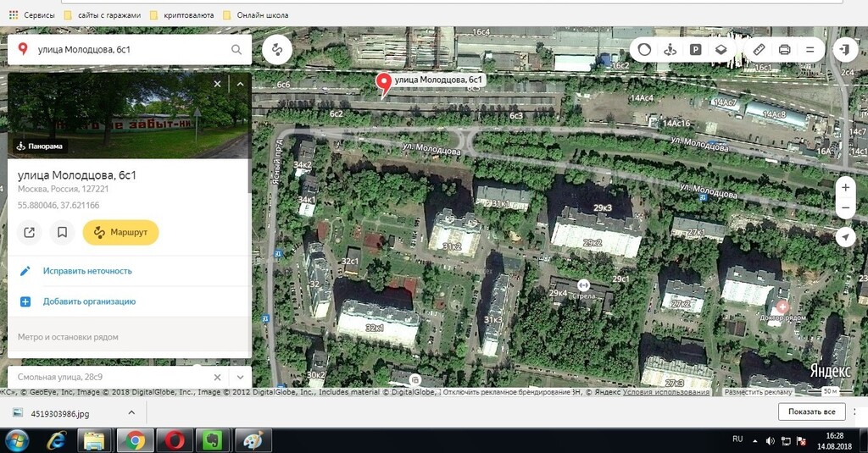Click the share icon in place card
868x453 pixels.
point(30,232)
